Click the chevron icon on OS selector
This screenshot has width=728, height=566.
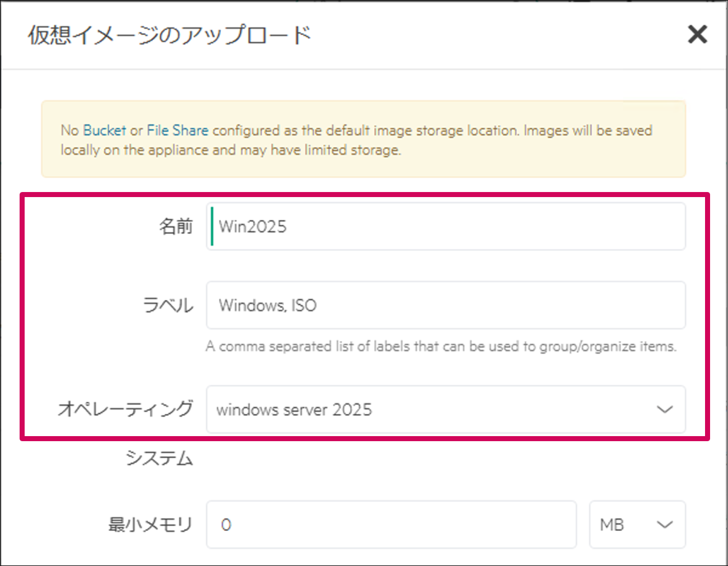(664, 410)
